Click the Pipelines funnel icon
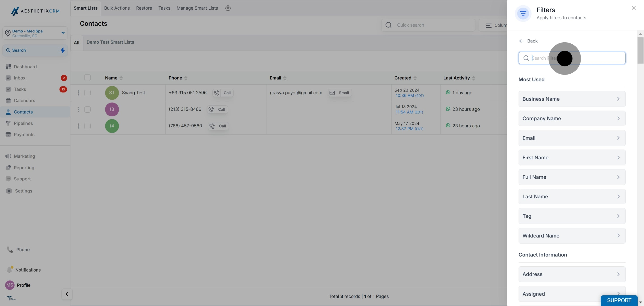644x306 pixels. (8, 123)
